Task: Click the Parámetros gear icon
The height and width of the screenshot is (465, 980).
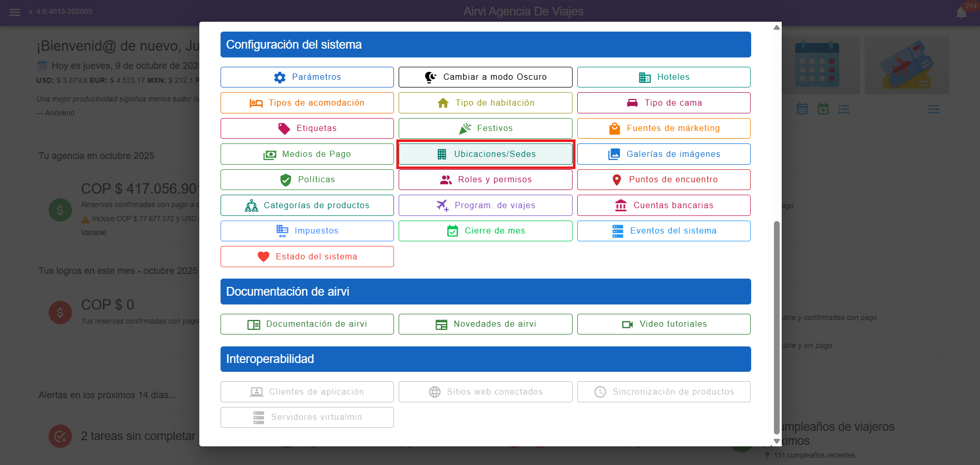Action: tap(280, 77)
